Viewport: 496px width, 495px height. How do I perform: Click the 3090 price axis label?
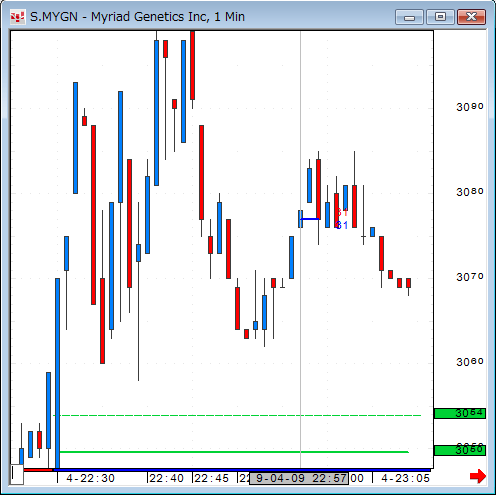click(470, 107)
